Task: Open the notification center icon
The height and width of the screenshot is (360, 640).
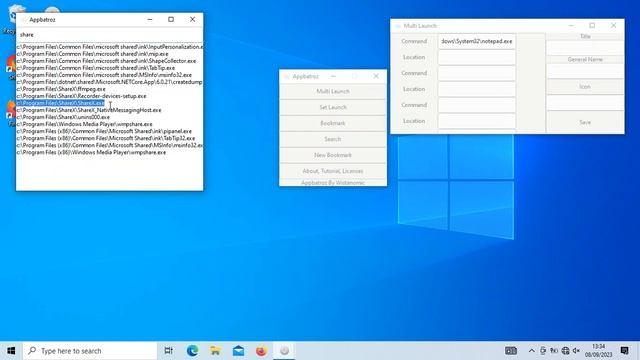Action: pos(624,351)
